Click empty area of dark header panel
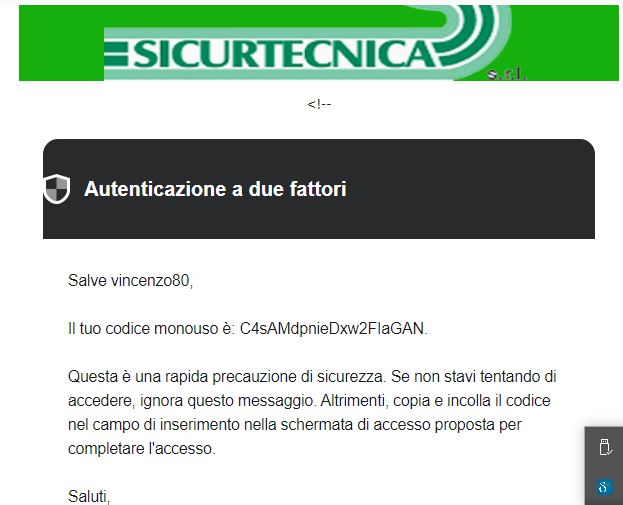Screen dimensions: 623x505 (x=469, y=189)
